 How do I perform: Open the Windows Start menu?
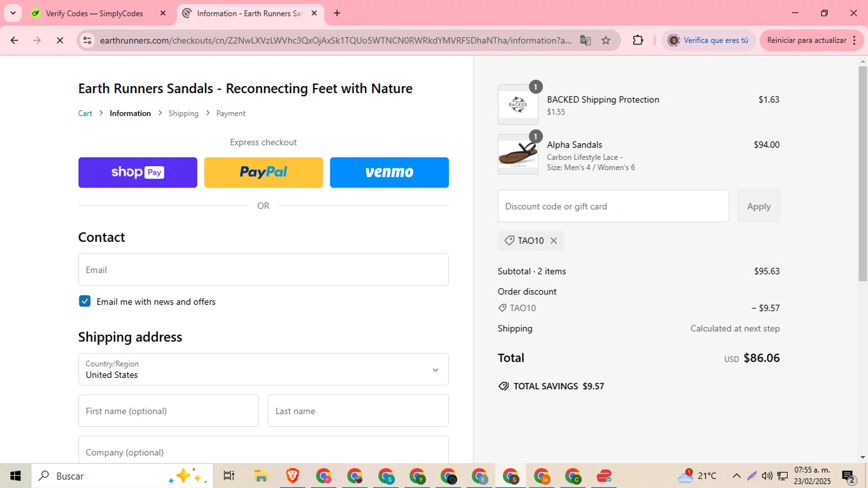(x=16, y=476)
